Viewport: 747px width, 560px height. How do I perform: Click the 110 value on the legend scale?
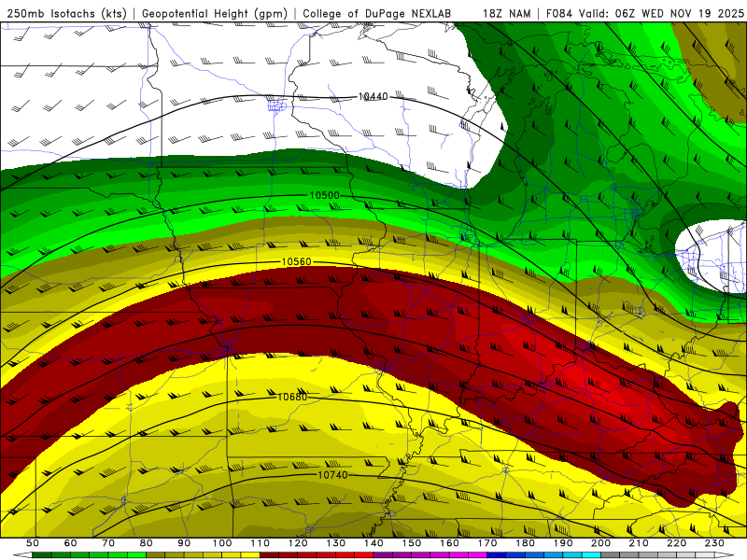[x=261, y=543]
